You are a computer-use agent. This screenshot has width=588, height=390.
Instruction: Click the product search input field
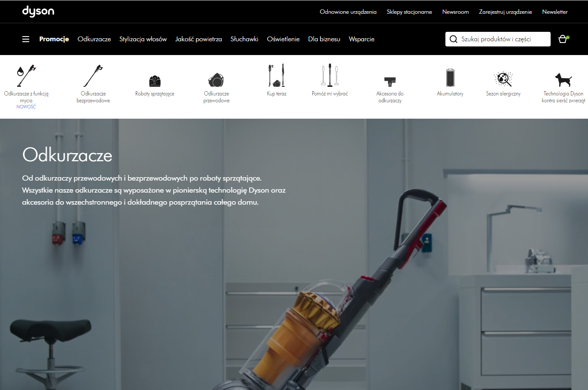[x=498, y=39]
